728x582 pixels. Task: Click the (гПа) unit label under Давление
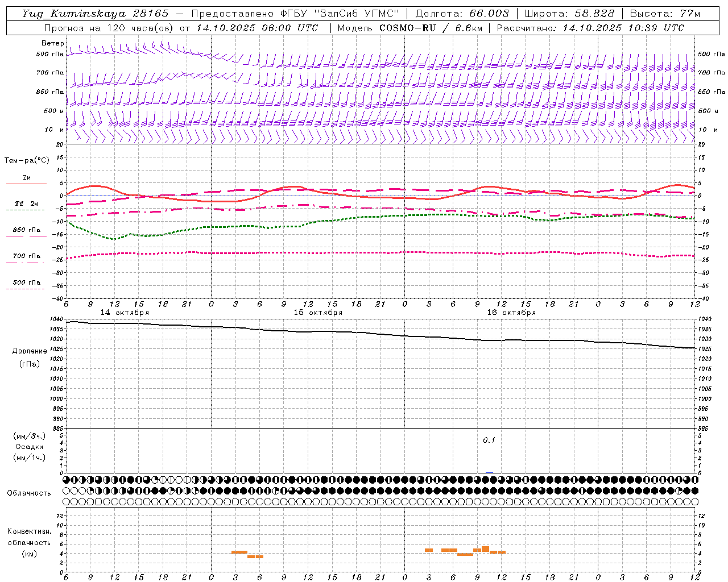(x=30, y=364)
